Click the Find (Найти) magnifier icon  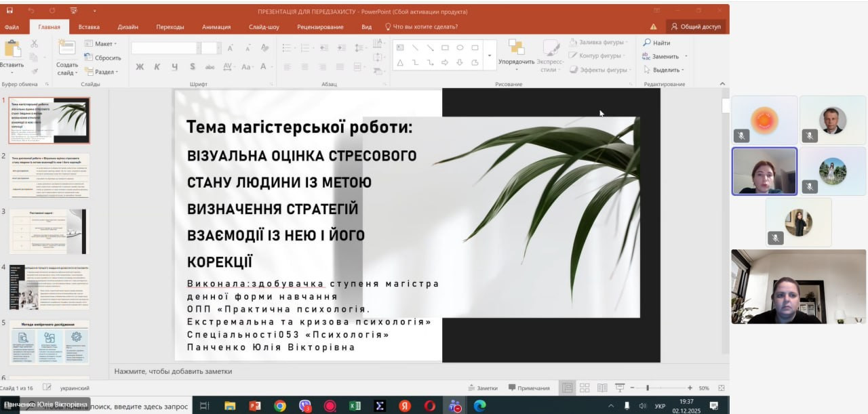click(647, 43)
